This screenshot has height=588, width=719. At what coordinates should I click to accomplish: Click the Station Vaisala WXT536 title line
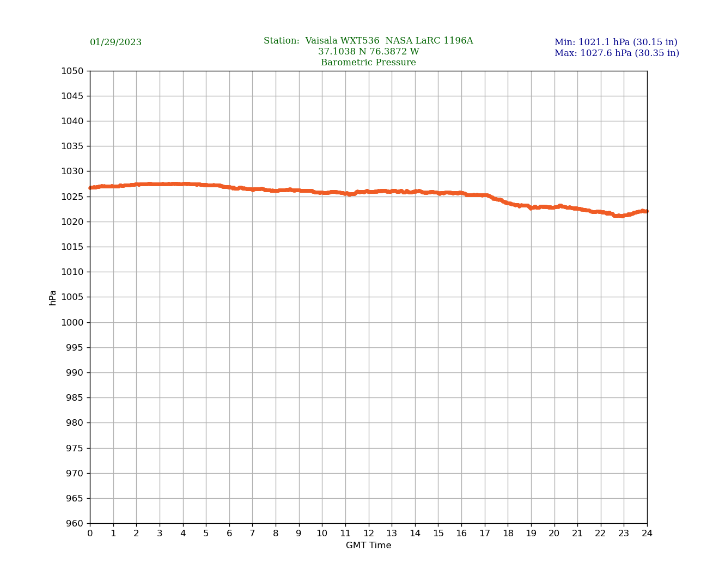click(368, 41)
